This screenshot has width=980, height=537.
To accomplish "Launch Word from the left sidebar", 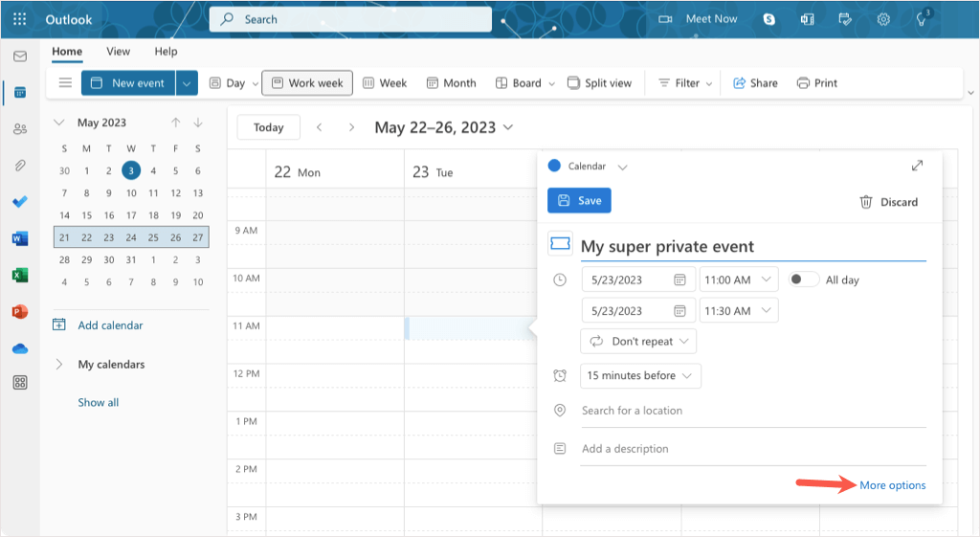I will pos(19,238).
